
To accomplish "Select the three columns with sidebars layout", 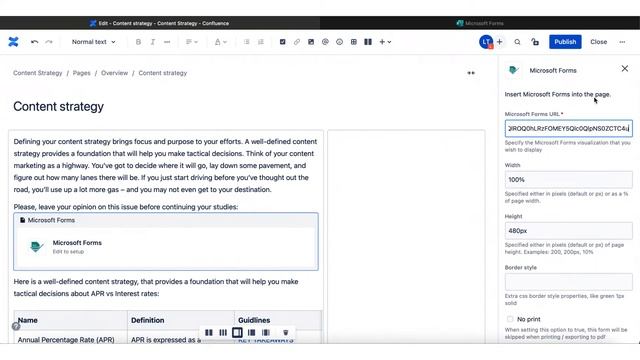I will (266, 333).
